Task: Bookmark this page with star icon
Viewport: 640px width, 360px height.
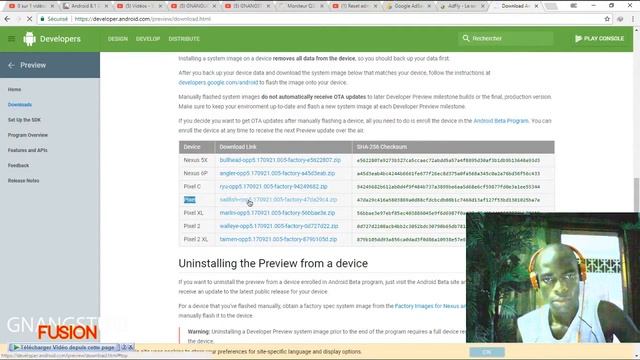Action: (607, 19)
